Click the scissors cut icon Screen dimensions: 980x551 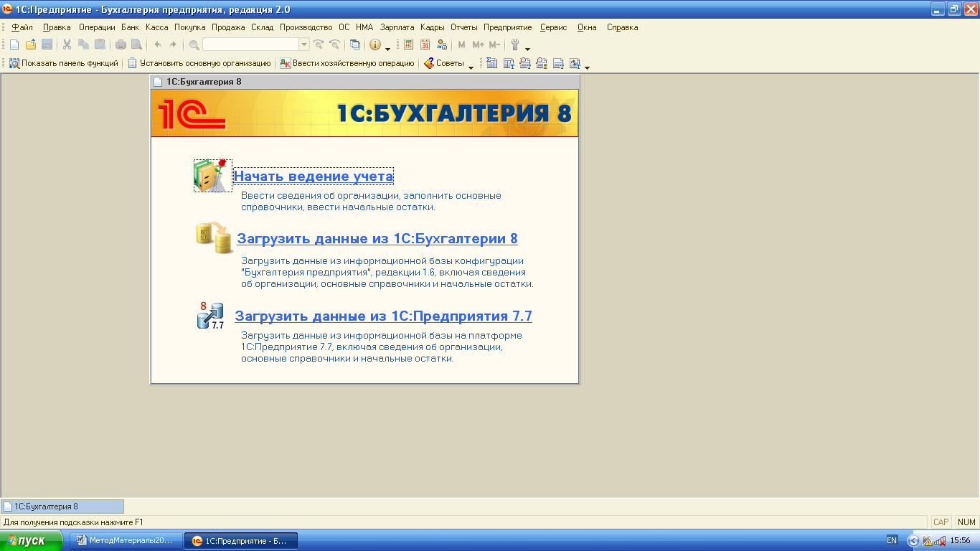pyautogui.click(x=67, y=44)
